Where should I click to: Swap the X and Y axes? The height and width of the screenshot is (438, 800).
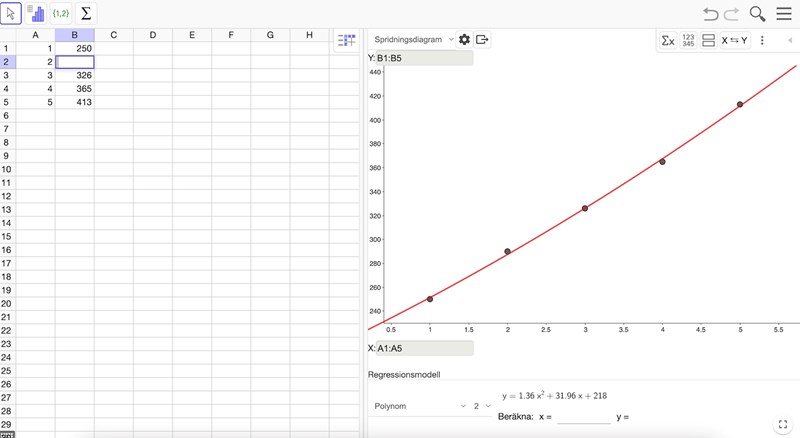735,41
